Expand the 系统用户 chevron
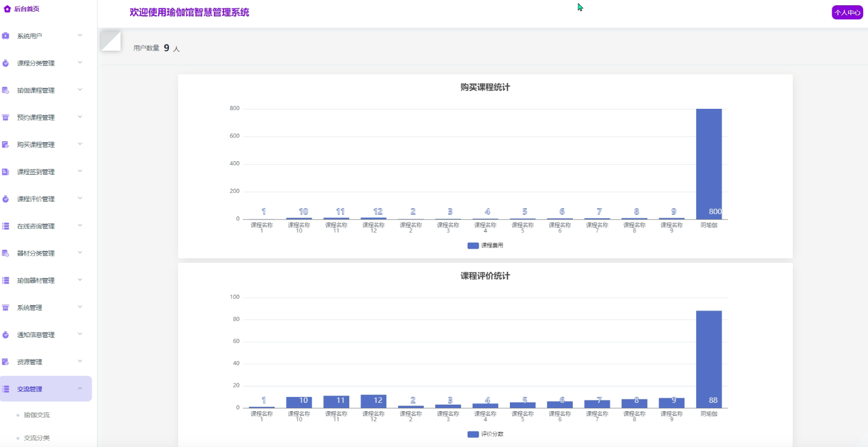868x447 pixels. coord(80,35)
